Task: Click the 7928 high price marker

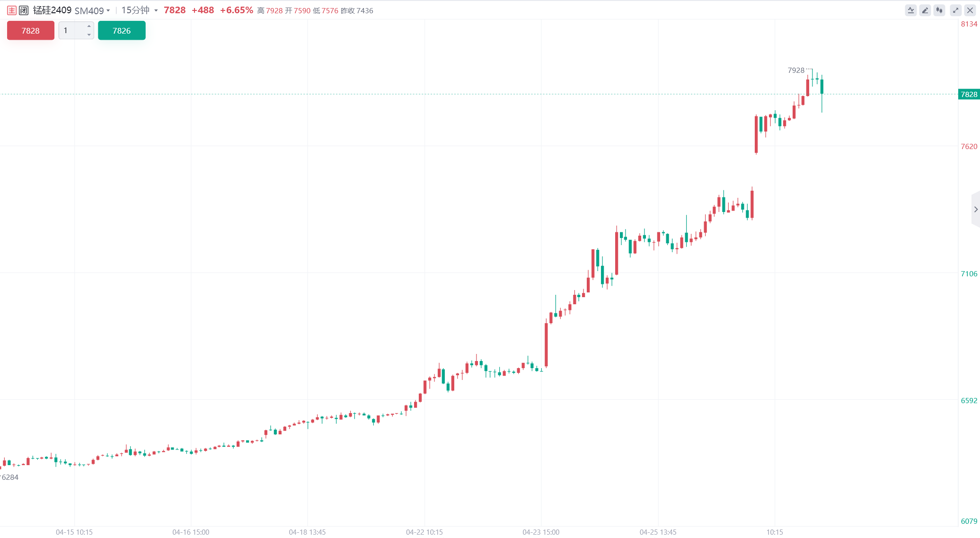Action: coord(796,71)
